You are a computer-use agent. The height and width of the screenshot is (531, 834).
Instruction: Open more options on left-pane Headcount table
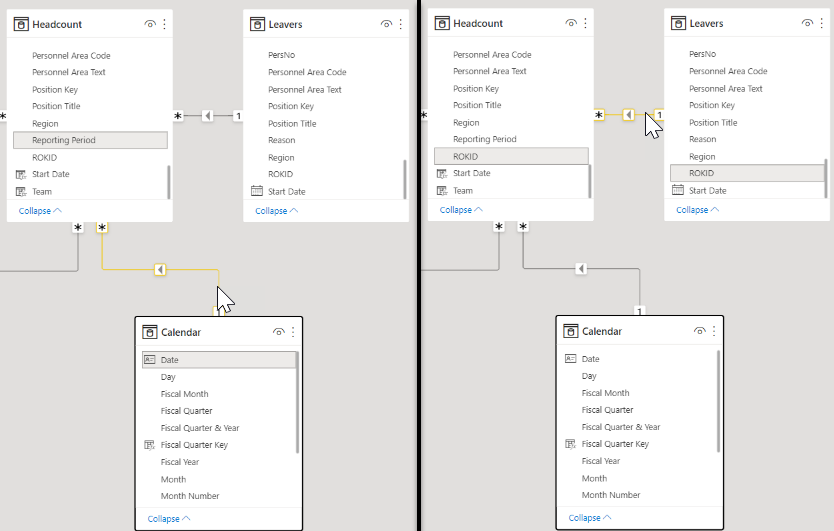[164, 24]
